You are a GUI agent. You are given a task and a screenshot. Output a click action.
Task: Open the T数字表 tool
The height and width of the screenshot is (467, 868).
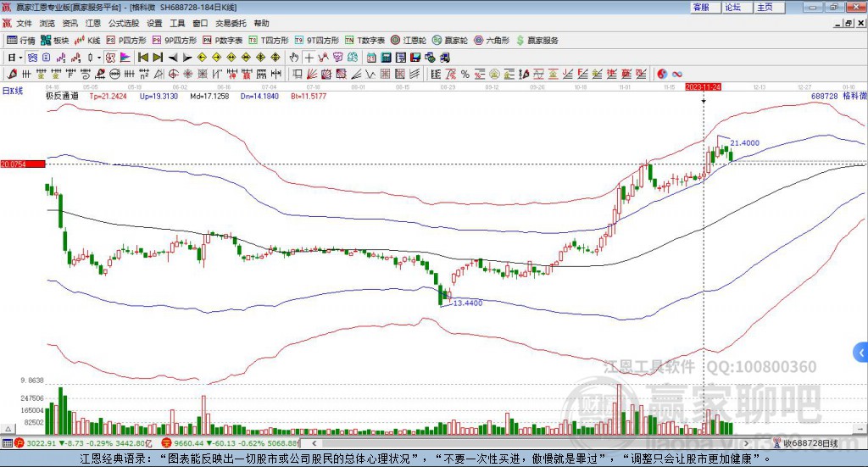tap(364, 41)
